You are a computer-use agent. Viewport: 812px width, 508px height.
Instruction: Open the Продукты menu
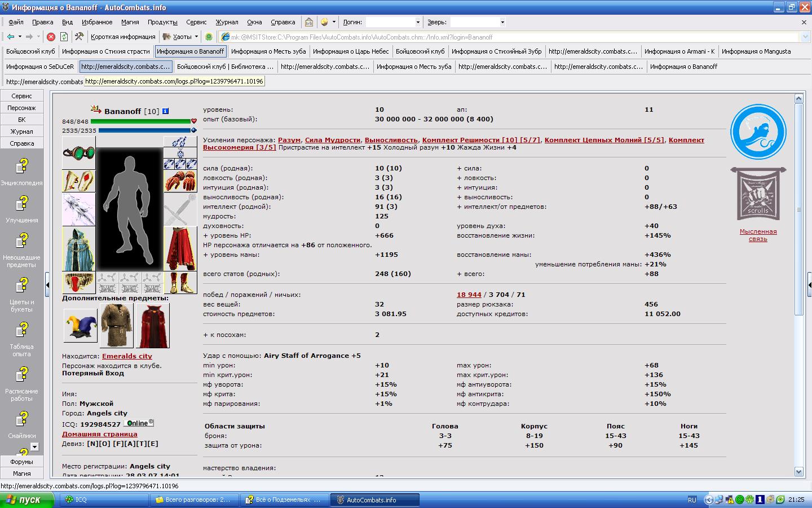(162, 22)
